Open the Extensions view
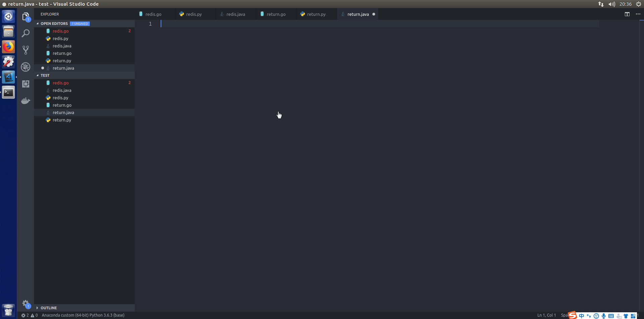The height and width of the screenshot is (319, 644). coord(25,84)
